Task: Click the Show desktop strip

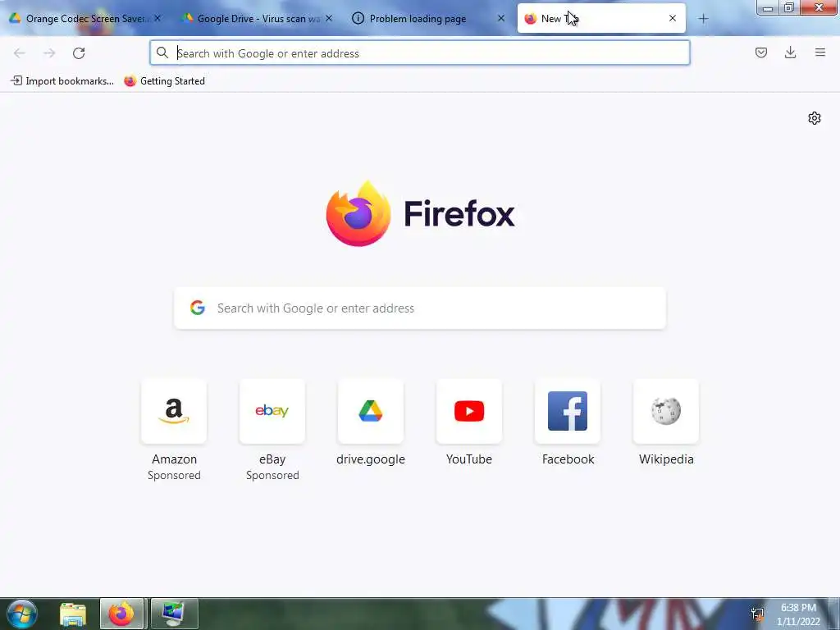Action: point(834,614)
